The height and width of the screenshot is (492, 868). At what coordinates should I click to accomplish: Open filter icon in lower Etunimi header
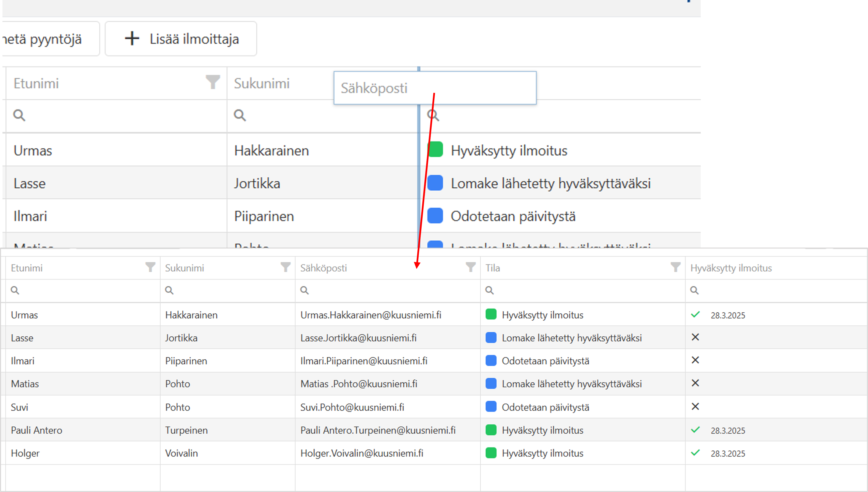150,267
